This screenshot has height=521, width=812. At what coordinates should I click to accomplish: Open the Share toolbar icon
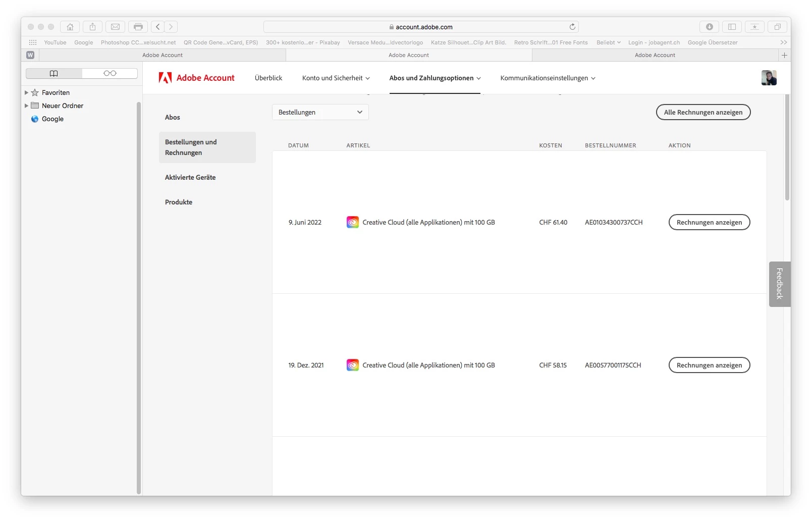pos(93,27)
